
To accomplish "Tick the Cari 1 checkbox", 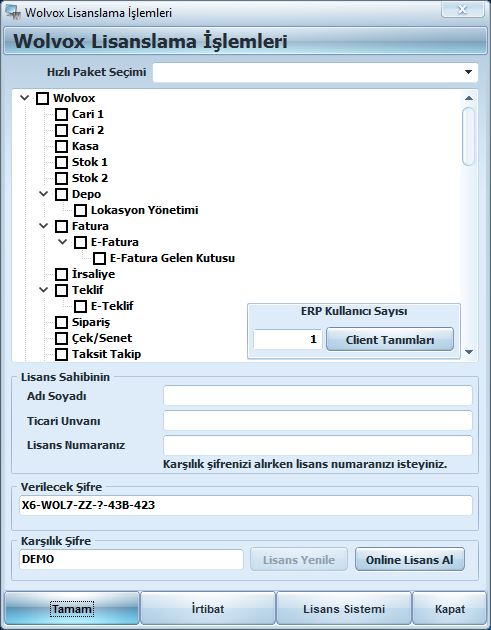I will pyautogui.click(x=61, y=114).
